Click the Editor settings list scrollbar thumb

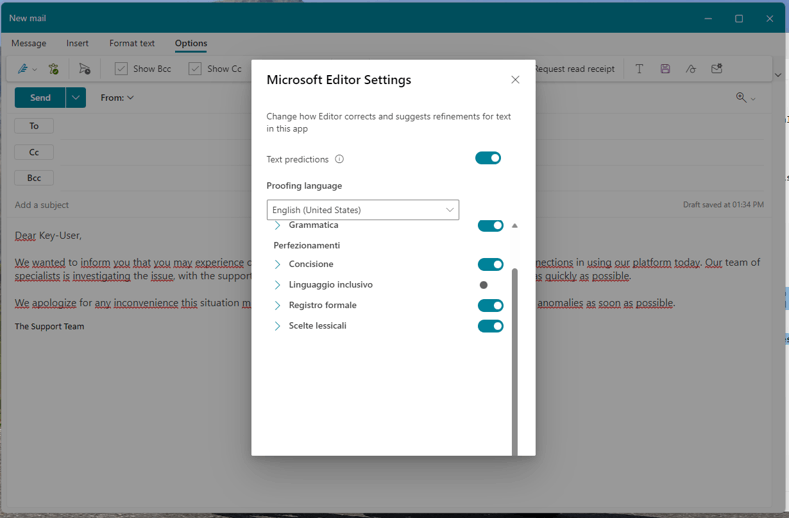click(514, 360)
